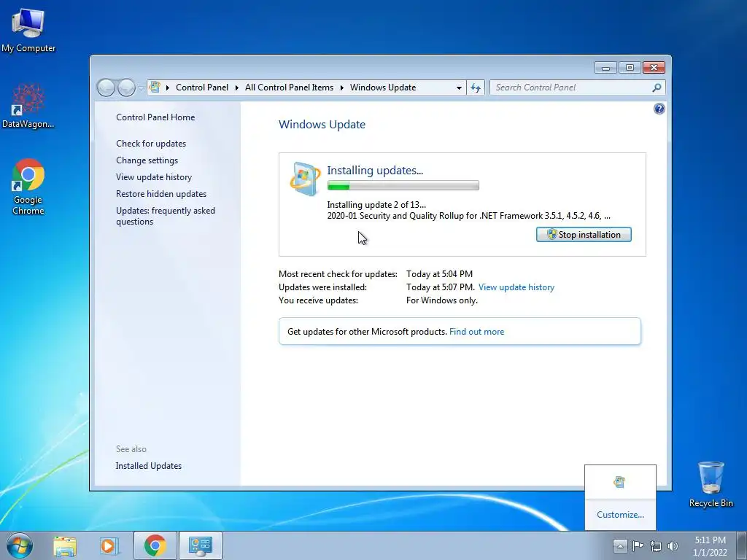
Task: Open the My Computer desktop icon
Action: pos(28,29)
